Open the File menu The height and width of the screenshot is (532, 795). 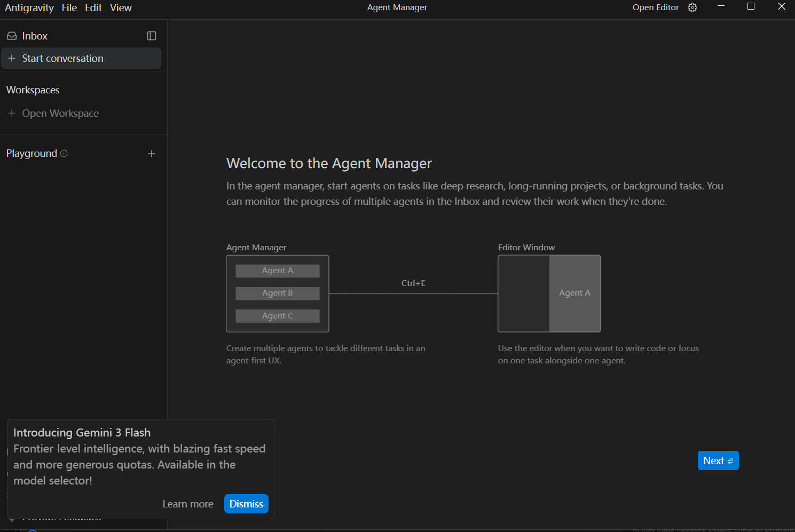[x=69, y=7]
